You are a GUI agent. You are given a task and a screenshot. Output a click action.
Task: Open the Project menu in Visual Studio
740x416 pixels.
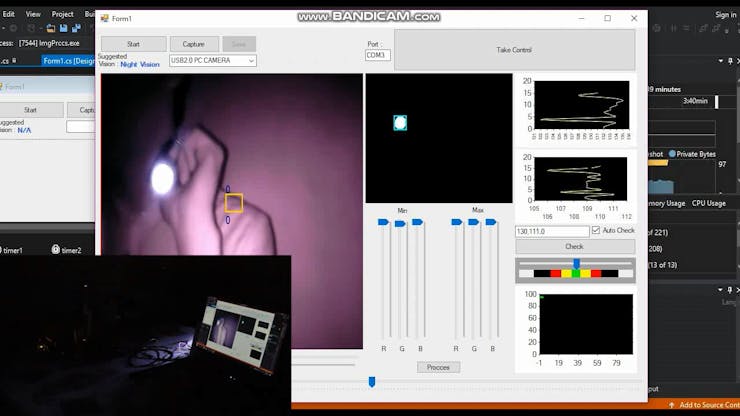click(x=63, y=14)
